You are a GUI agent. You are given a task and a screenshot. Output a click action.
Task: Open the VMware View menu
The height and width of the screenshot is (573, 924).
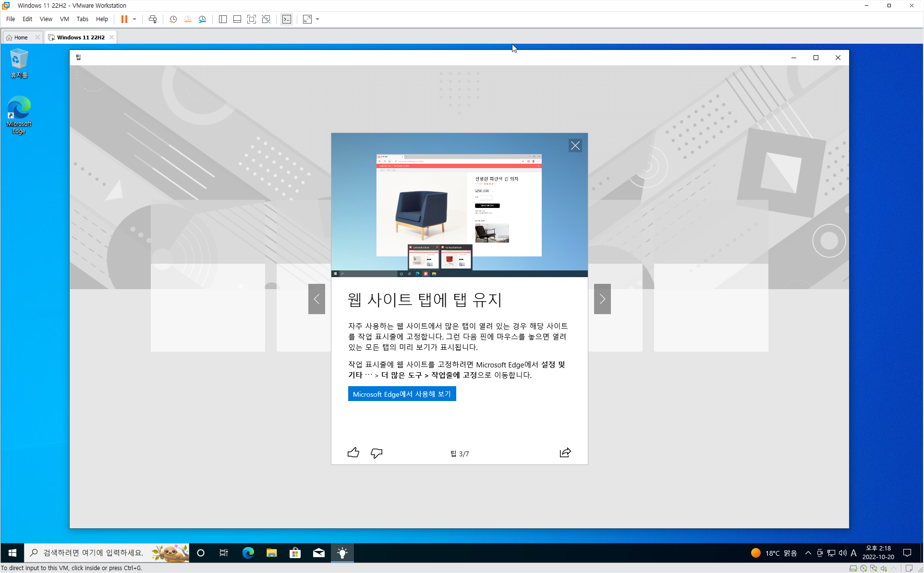46,19
